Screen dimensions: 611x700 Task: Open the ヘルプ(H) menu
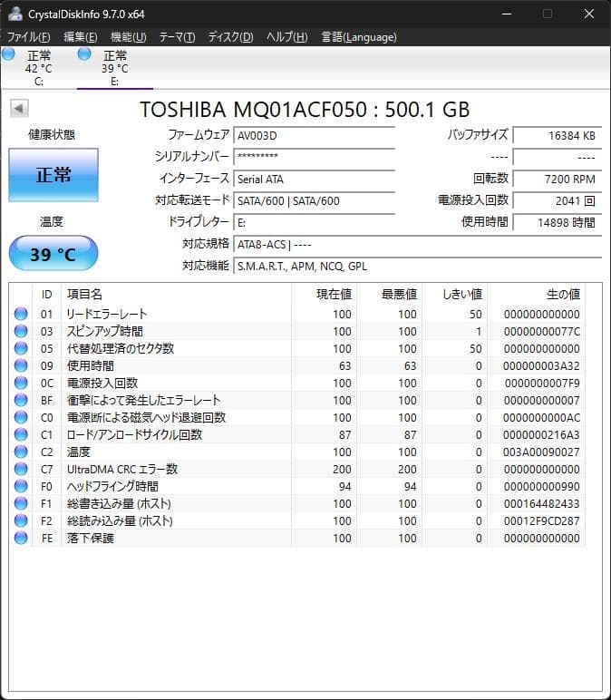coord(287,37)
